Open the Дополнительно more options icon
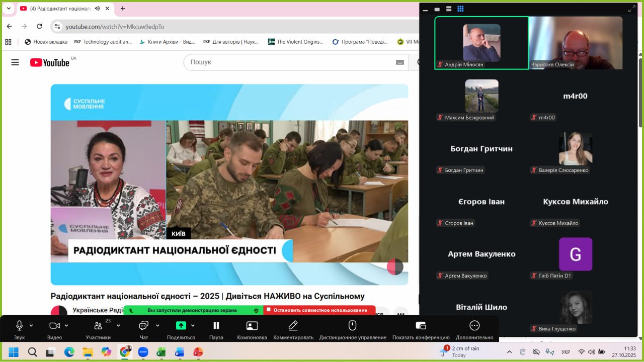 pyautogui.click(x=474, y=326)
